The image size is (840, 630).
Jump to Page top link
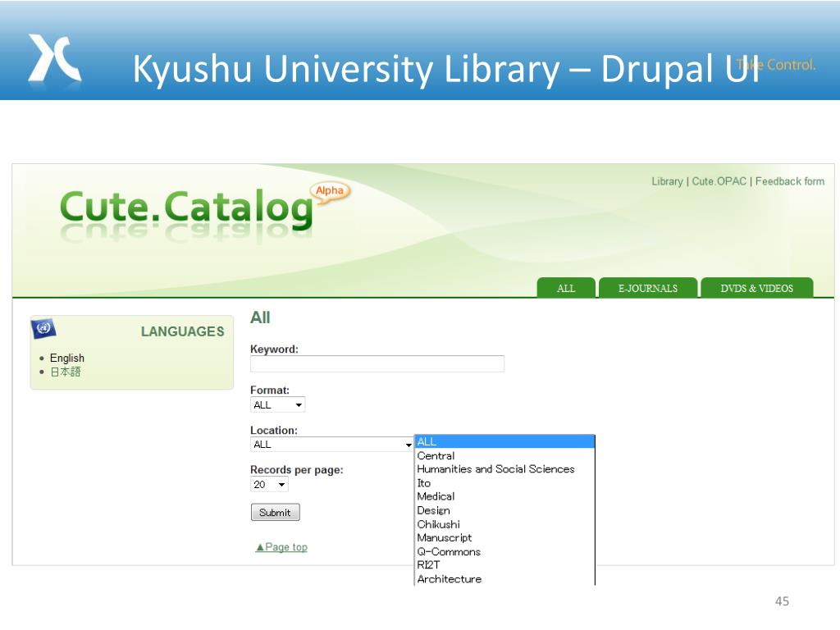281,547
